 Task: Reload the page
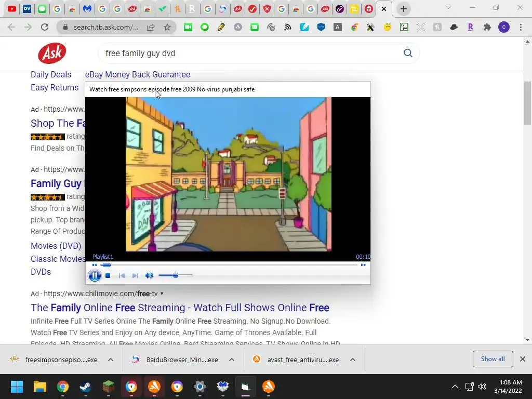(x=45, y=27)
